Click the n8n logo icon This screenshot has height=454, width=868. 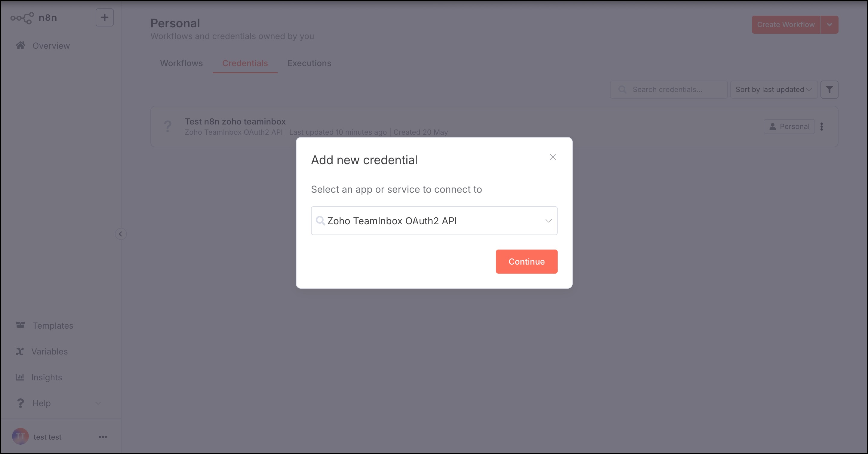(x=22, y=18)
